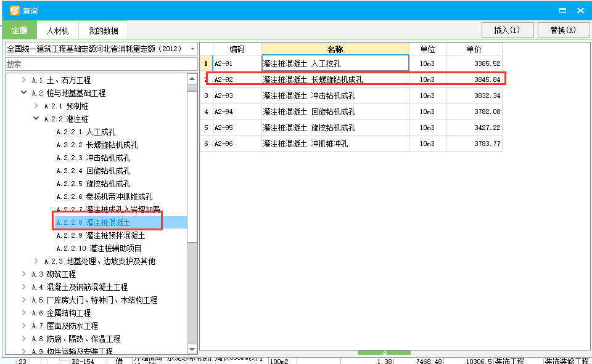
Task: Expand A.8 防腐、隔热、保温工程 node
Action: pos(24,339)
